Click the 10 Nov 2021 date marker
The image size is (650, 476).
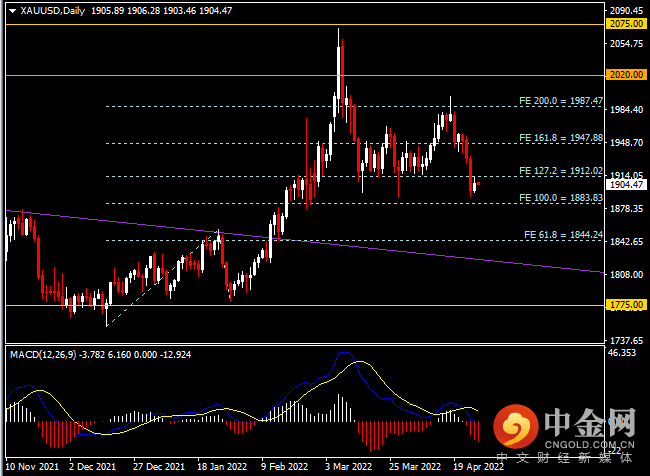[32, 466]
